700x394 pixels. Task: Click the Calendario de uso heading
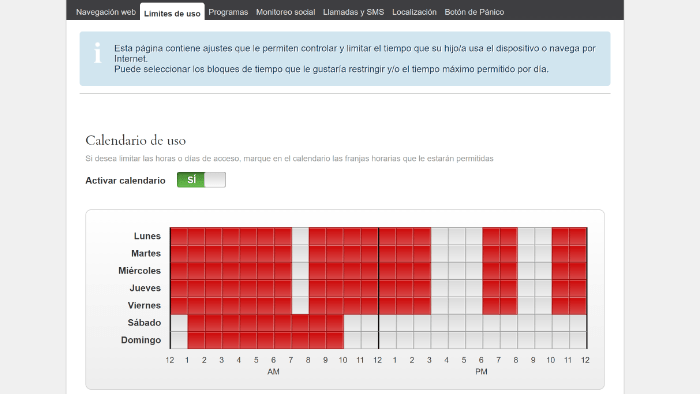click(135, 140)
